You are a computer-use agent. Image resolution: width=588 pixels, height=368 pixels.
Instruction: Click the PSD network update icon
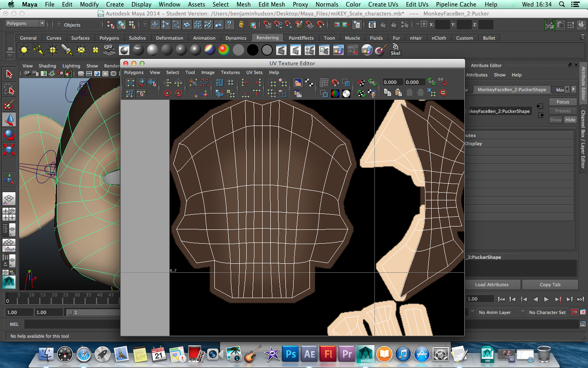pos(372,83)
